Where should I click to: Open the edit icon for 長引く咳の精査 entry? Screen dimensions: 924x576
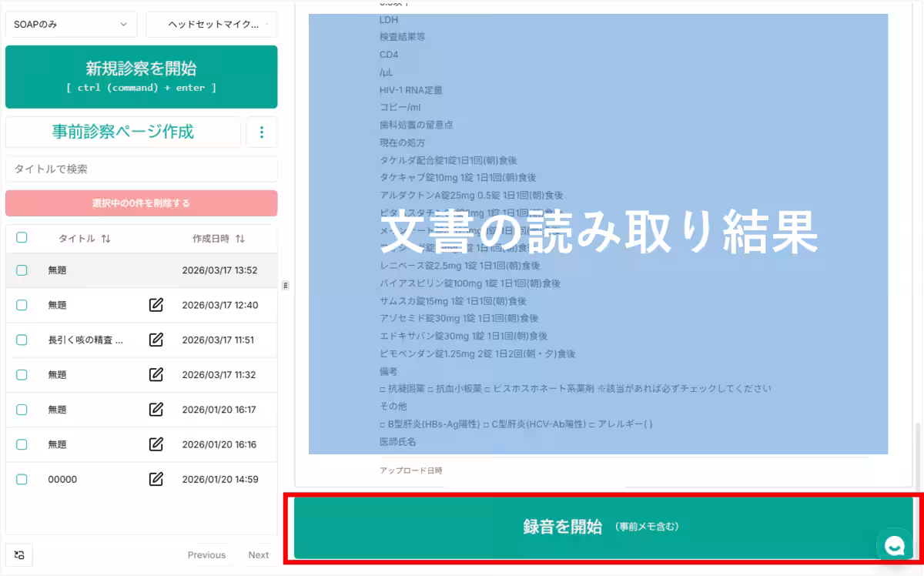tap(157, 340)
